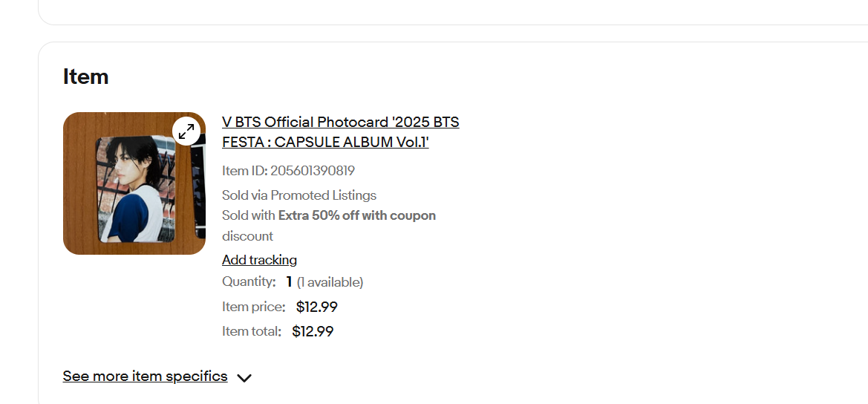Image resolution: width=868 pixels, height=404 pixels.
Task: Click the Quantity label
Action: click(x=249, y=282)
